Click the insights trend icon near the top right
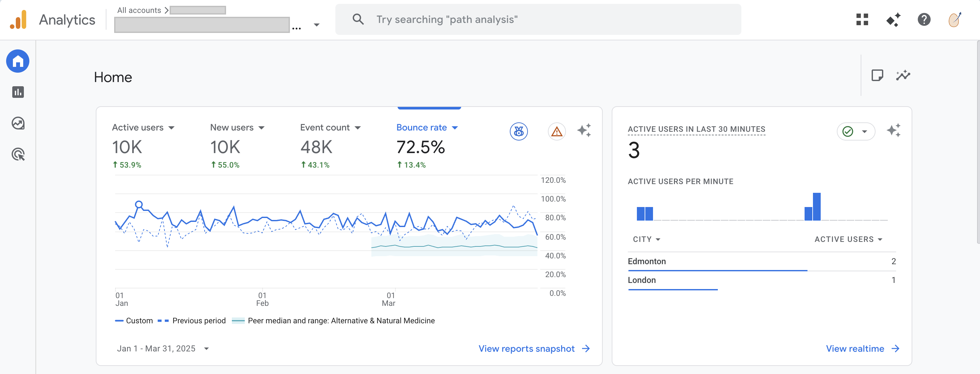Image resolution: width=980 pixels, height=374 pixels. tap(903, 75)
